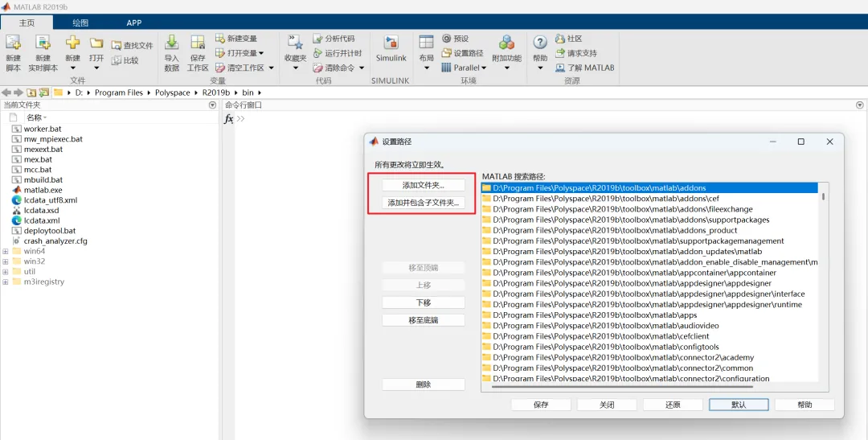Click 比较 in the toolbar

(x=125, y=60)
